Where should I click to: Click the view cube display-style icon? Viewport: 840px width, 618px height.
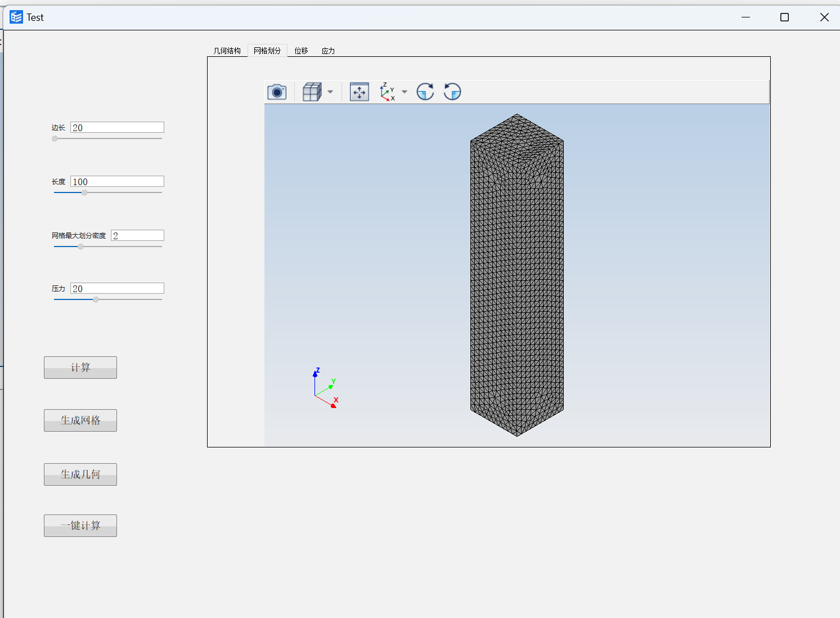(x=312, y=92)
